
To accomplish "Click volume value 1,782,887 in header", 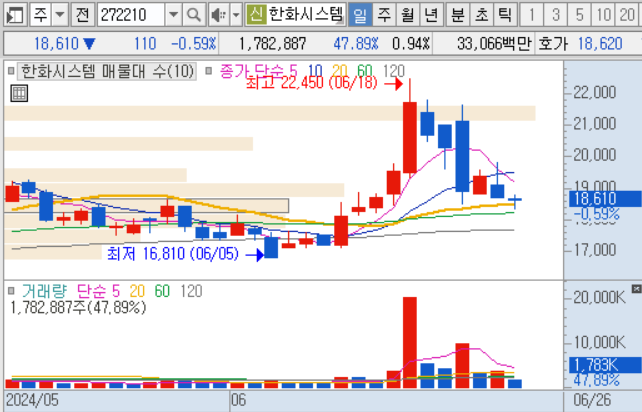I will click(x=272, y=43).
